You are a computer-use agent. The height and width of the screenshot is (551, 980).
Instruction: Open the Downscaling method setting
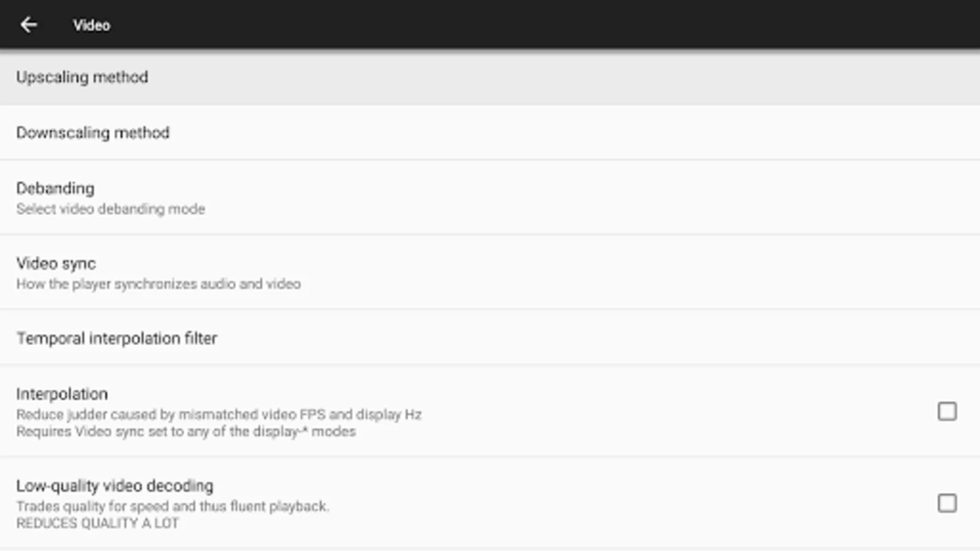[490, 132]
